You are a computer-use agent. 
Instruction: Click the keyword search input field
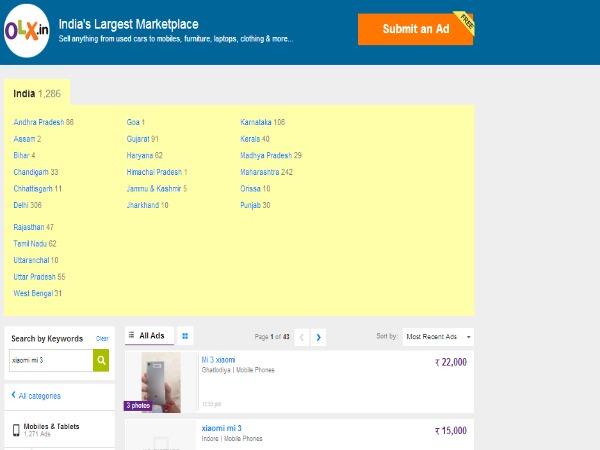tap(50, 360)
